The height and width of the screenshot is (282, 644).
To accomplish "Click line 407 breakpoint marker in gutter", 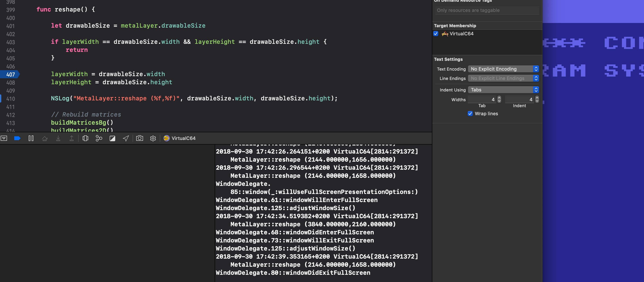I will (x=10, y=74).
